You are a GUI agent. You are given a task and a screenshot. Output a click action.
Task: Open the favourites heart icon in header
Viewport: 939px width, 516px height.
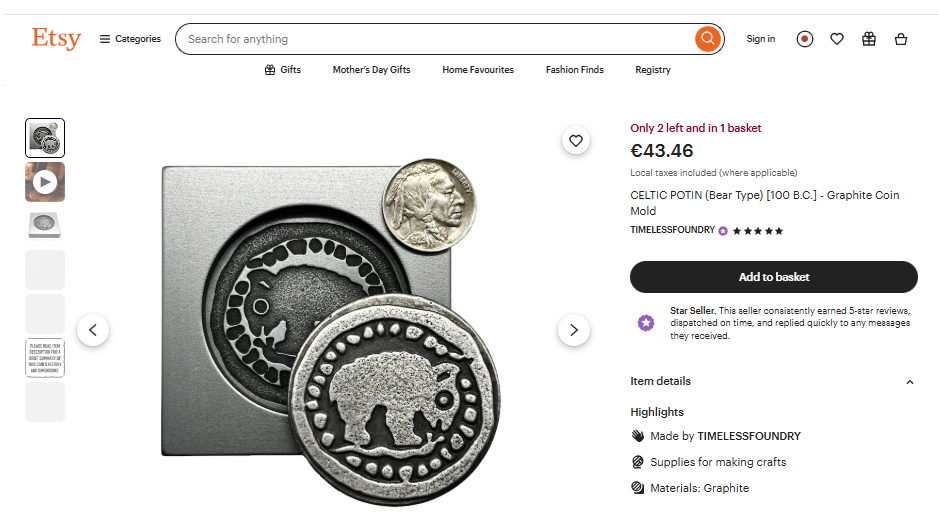pyautogui.click(x=837, y=39)
